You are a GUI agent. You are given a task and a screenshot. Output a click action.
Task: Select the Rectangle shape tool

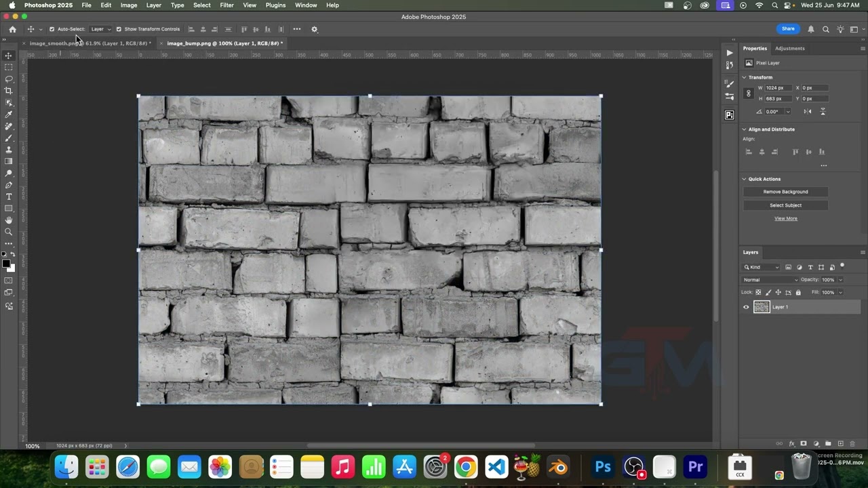(9, 209)
